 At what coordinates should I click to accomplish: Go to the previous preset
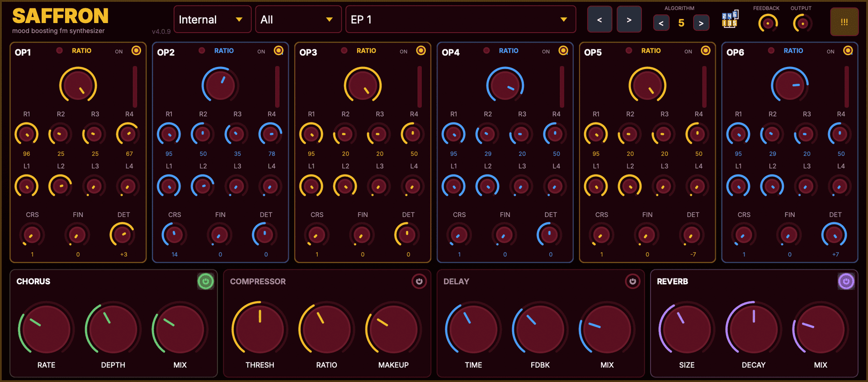point(599,19)
